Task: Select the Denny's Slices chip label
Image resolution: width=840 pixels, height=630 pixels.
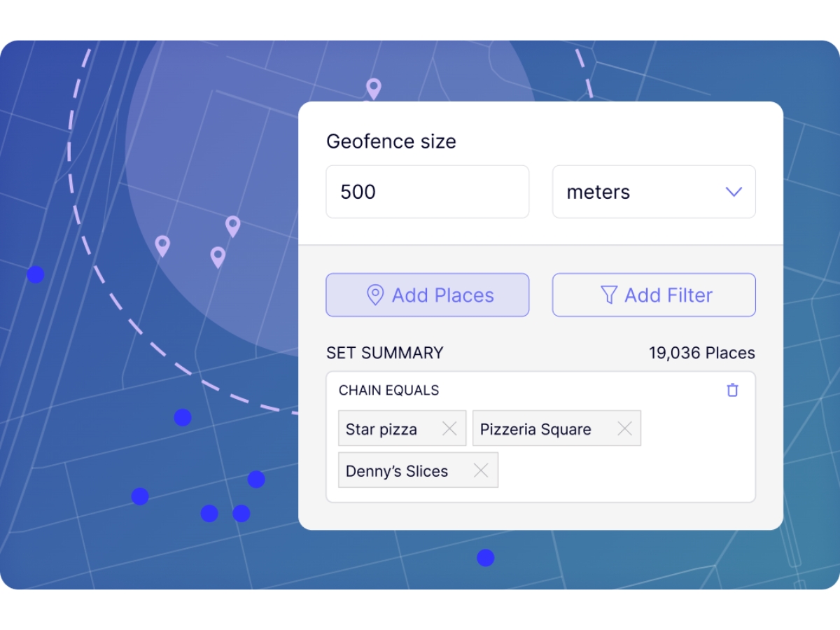Action: point(397,471)
